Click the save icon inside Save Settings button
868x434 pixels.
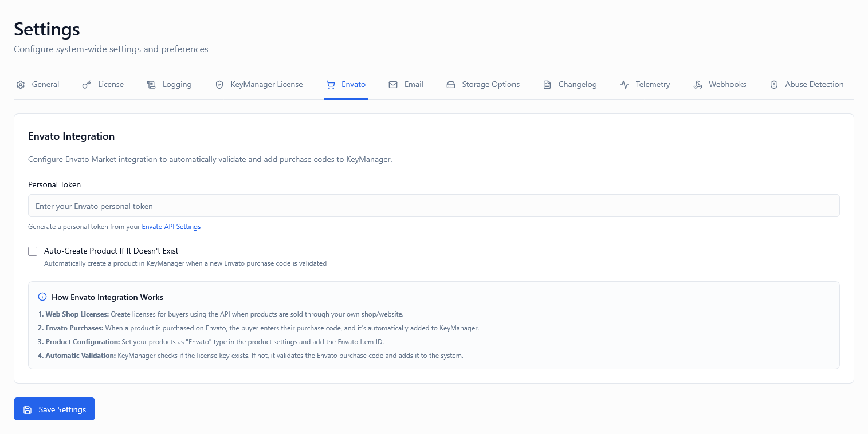[28, 409]
